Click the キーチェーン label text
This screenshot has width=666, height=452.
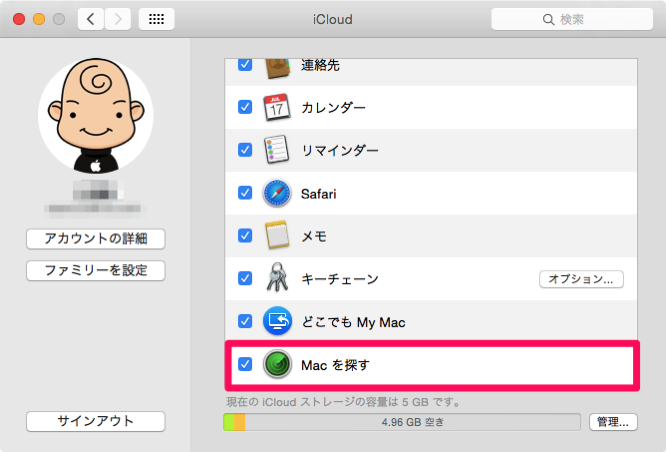340,279
